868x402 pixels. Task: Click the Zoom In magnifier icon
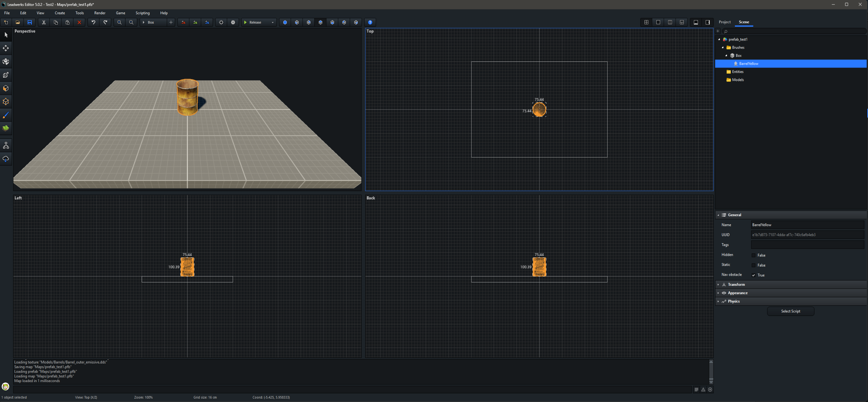(x=119, y=22)
